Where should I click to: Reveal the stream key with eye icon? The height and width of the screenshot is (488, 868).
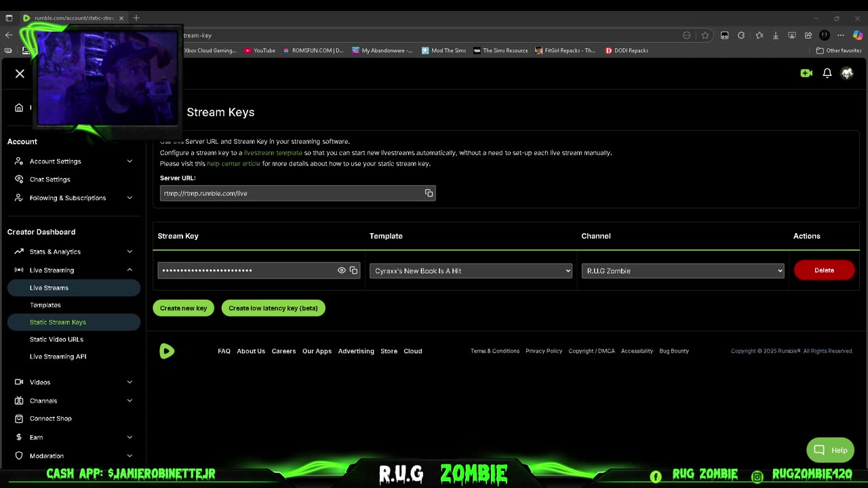pos(342,270)
